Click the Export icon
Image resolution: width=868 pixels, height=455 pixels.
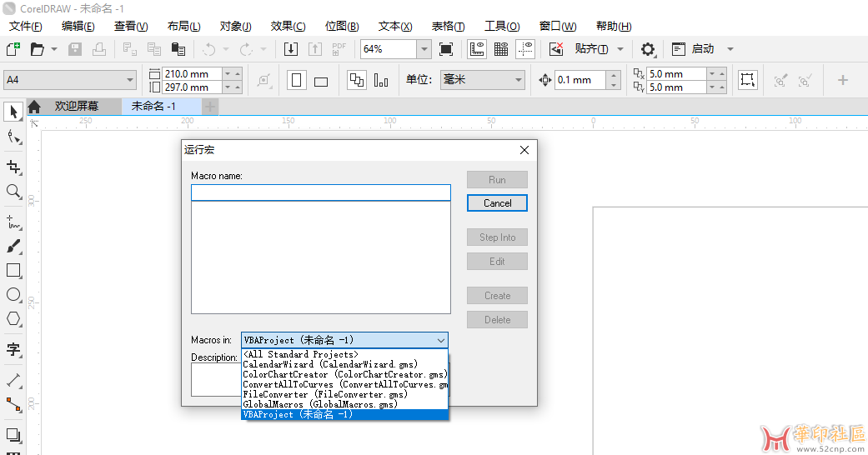[315, 49]
